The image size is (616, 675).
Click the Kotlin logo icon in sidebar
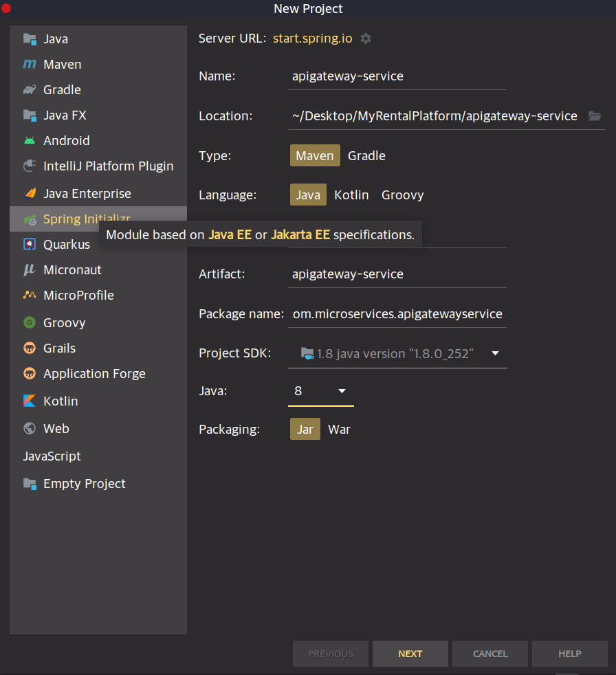(30, 401)
